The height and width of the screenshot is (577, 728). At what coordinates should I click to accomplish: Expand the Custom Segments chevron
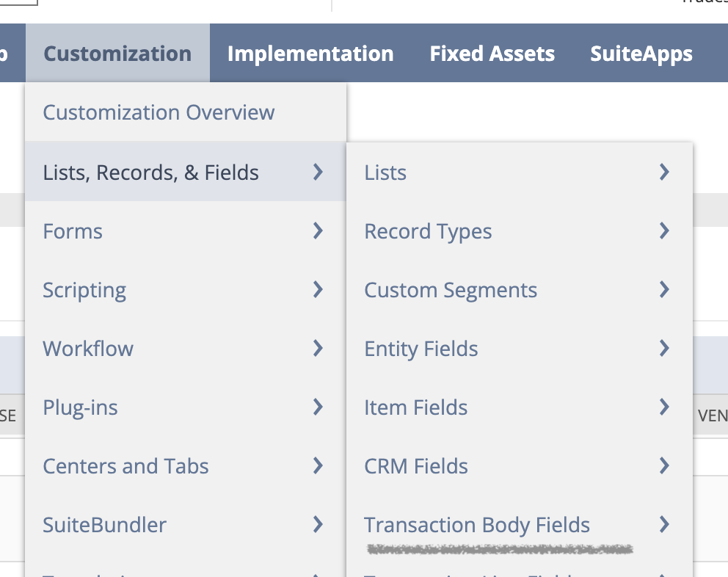(x=664, y=289)
